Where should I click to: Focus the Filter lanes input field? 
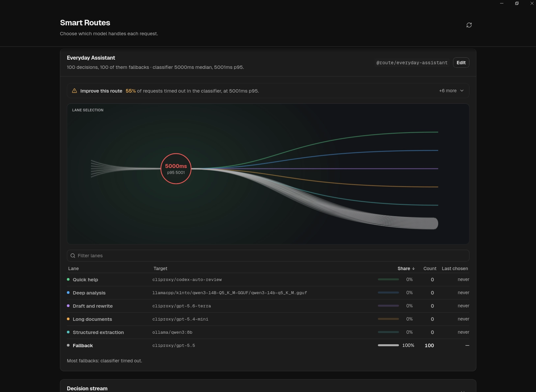point(268,256)
